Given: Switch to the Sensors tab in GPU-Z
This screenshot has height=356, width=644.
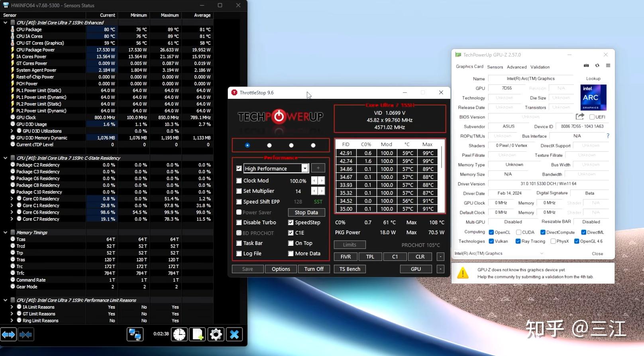Looking at the screenshot, I should pos(495,67).
